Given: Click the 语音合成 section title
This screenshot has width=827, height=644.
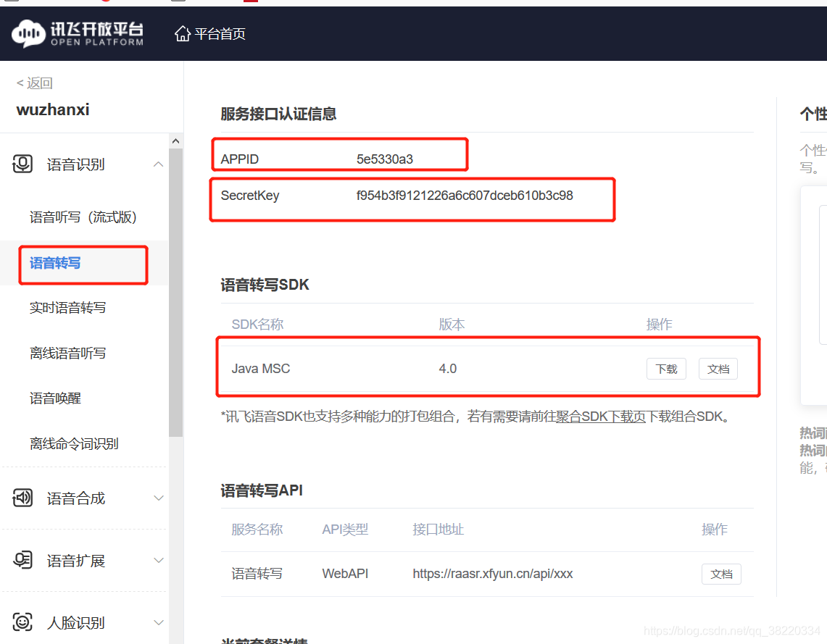Looking at the screenshot, I should point(75,498).
